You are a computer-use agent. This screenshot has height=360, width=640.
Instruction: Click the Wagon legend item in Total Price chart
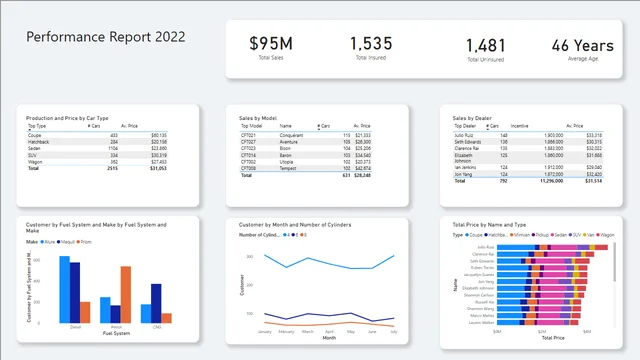tap(605, 235)
